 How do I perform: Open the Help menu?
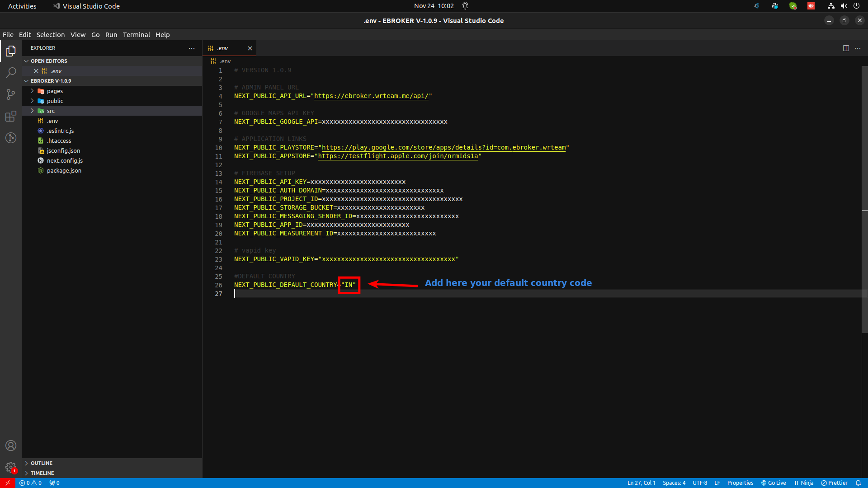tap(163, 35)
